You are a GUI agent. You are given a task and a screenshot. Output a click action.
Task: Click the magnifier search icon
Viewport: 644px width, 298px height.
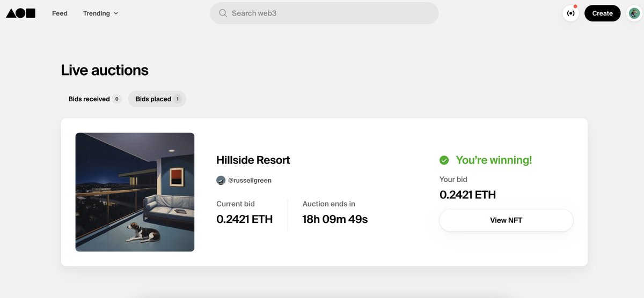point(223,13)
